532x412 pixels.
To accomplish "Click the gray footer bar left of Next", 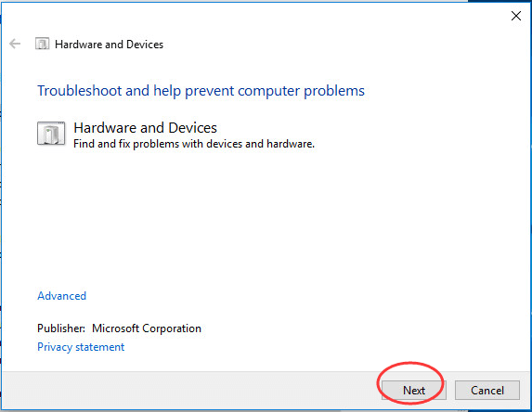I will pyautogui.click(x=190, y=390).
